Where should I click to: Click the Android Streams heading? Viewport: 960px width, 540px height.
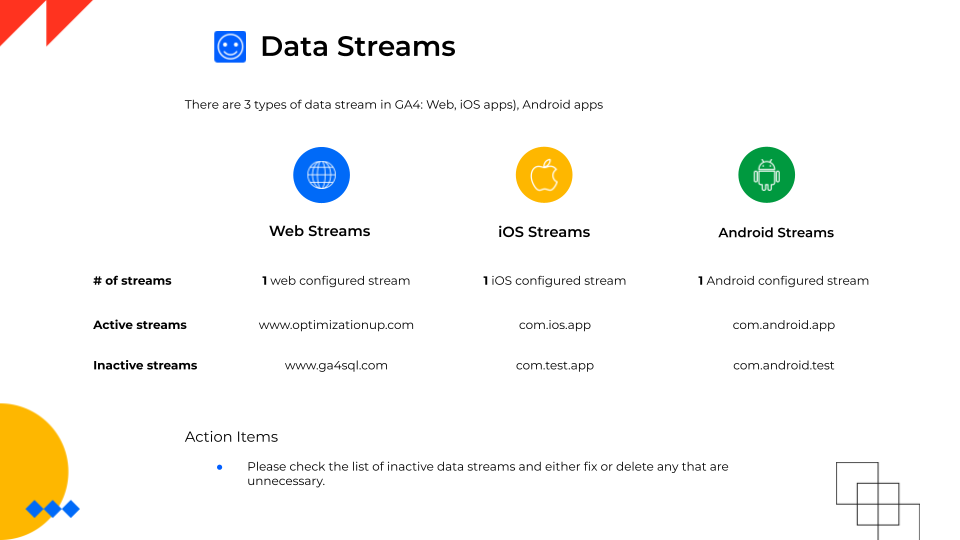(x=776, y=233)
